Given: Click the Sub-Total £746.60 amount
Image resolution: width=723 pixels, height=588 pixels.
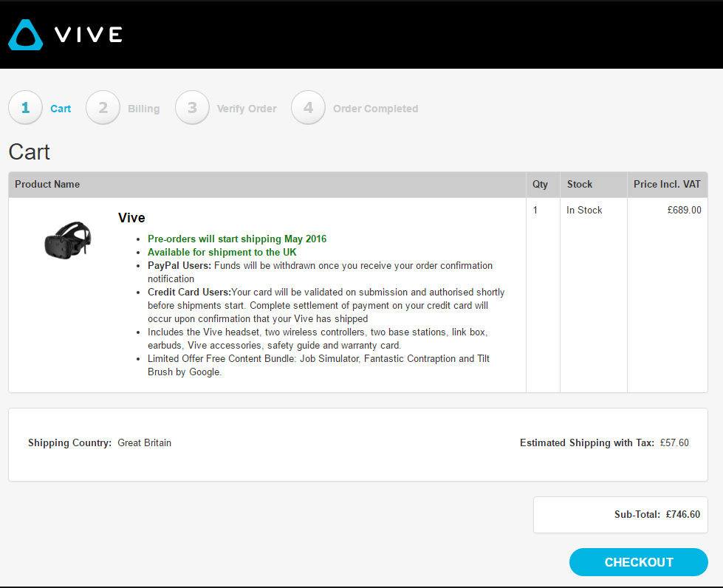Looking at the screenshot, I should (x=683, y=514).
